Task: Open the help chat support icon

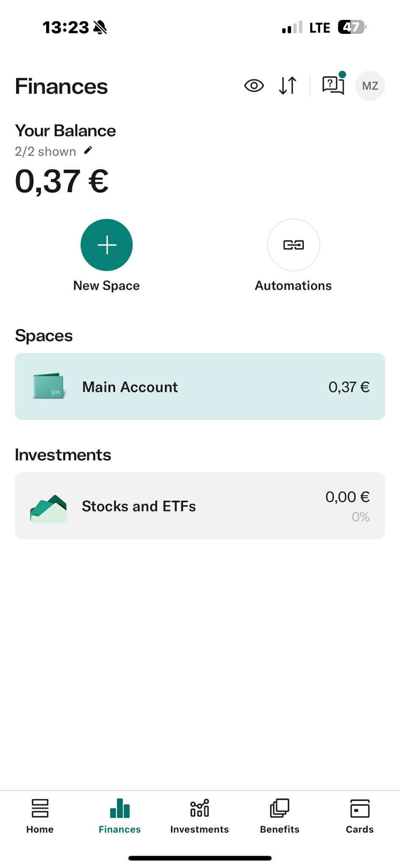Action: coord(333,85)
